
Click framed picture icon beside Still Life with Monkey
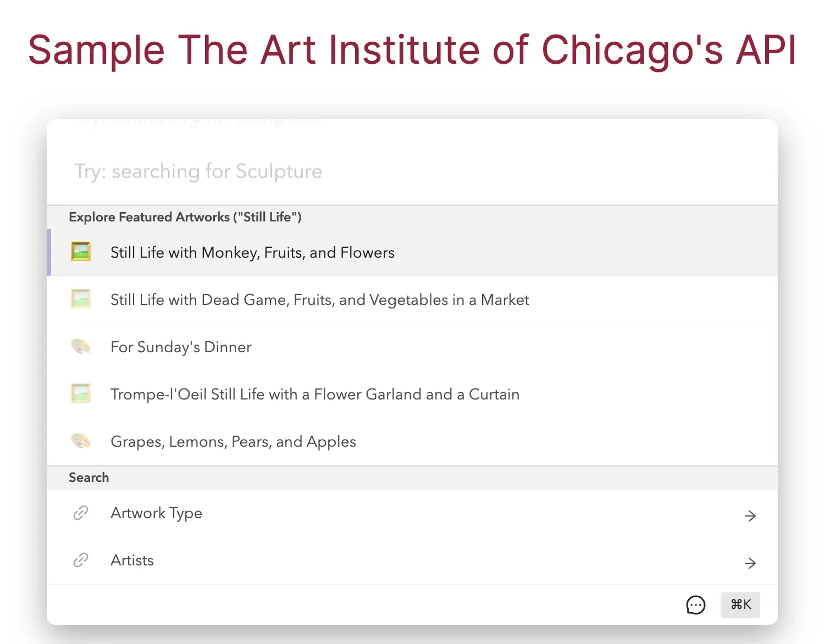coord(81,252)
